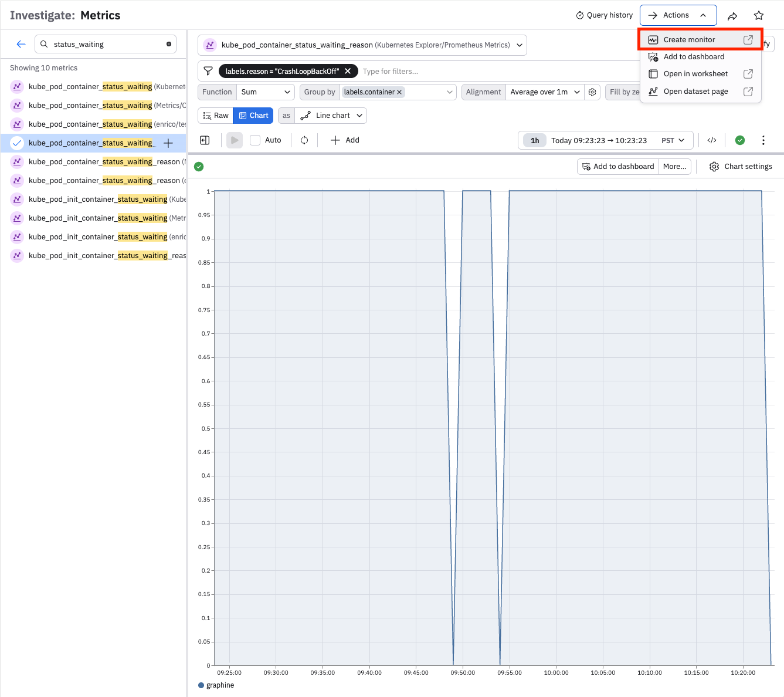The image size is (784, 697).
Task: Open the More... options button
Action: coord(674,167)
